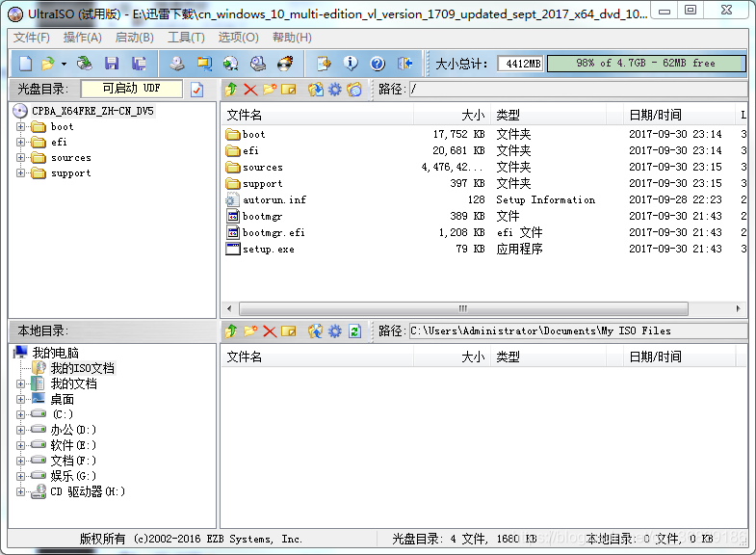Viewport: 756px width, 555px height.
Task: Click the 可启动 UDF boot type button
Action: click(x=132, y=89)
